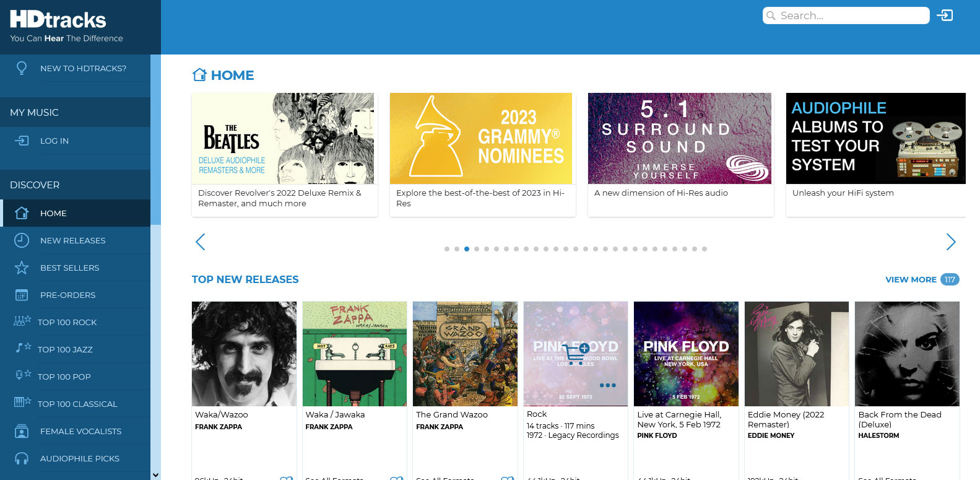The width and height of the screenshot is (980, 480).
Task: Click the headphones icon for Audiophile Picks
Action: [22, 458]
